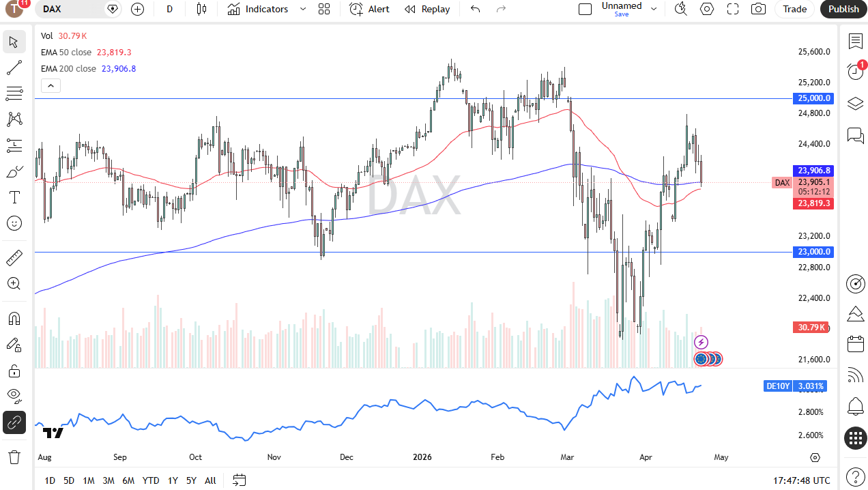Expand the Indicators dropdown arrow
The height and width of the screenshot is (490, 868).
pyautogui.click(x=302, y=9)
